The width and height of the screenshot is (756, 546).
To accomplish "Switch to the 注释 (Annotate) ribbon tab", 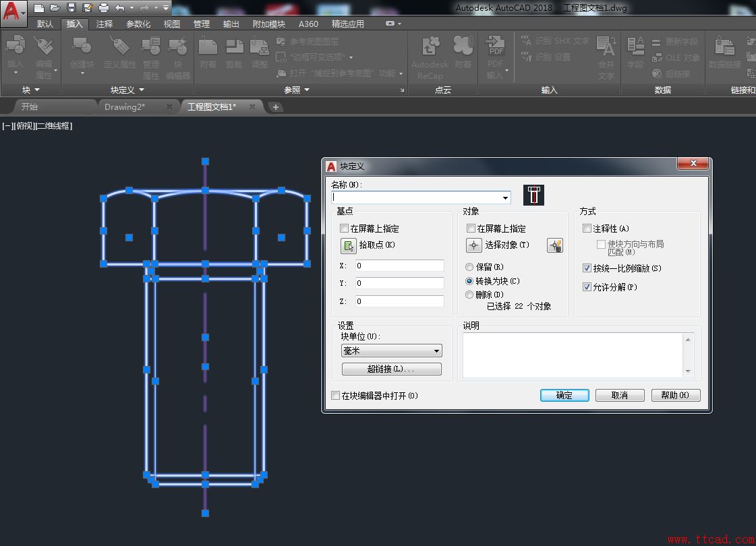I will (x=105, y=24).
